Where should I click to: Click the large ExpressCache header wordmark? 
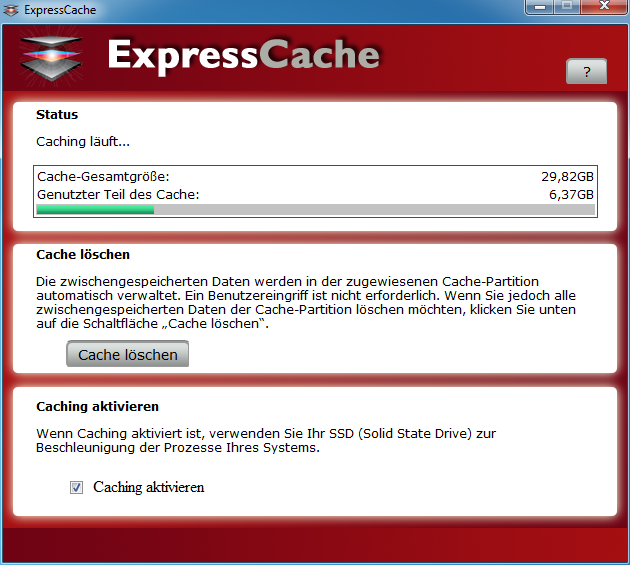243,55
